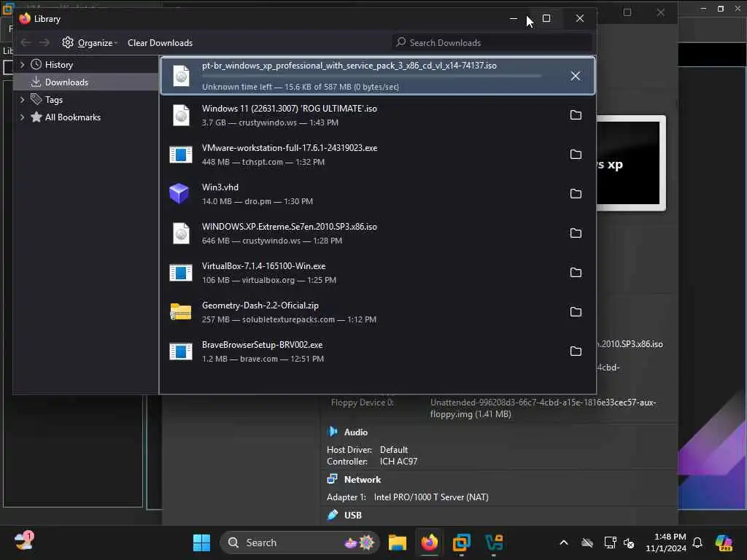Open folder for VirtualBox-7.1.4 exe
747x560 pixels.
(x=576, y=273)
